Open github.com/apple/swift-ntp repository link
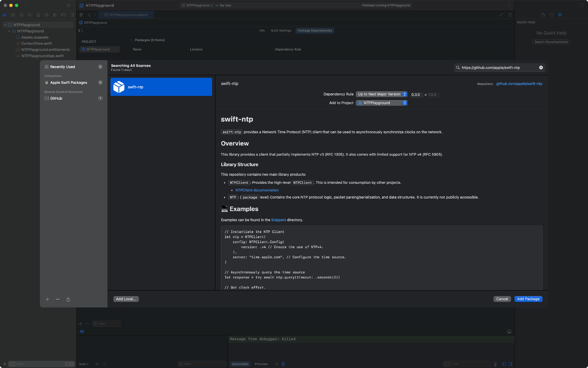Image resolution: width=588 pixels, height=368 pixels. tap(519, 84)
